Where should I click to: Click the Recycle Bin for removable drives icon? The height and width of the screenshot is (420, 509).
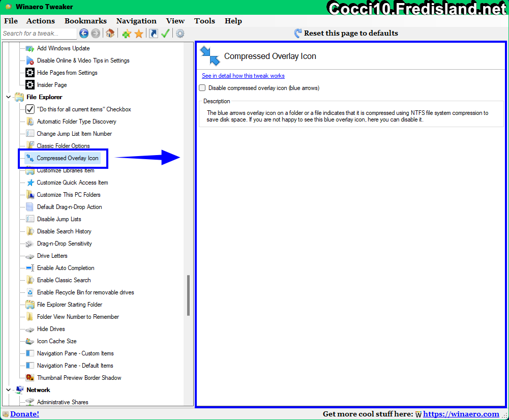point(30,292)
